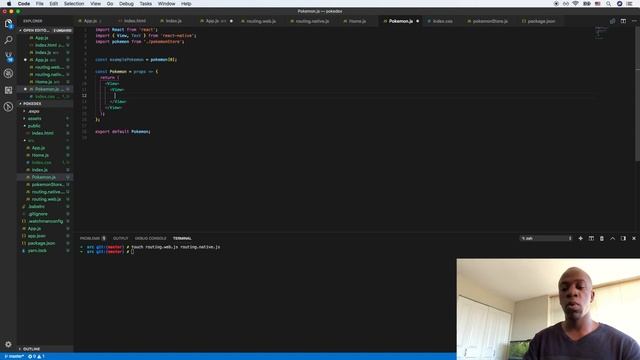Open the Extensions view in activity bar
Viewport: 640px width, 360px height.
(x=8, y=90)
